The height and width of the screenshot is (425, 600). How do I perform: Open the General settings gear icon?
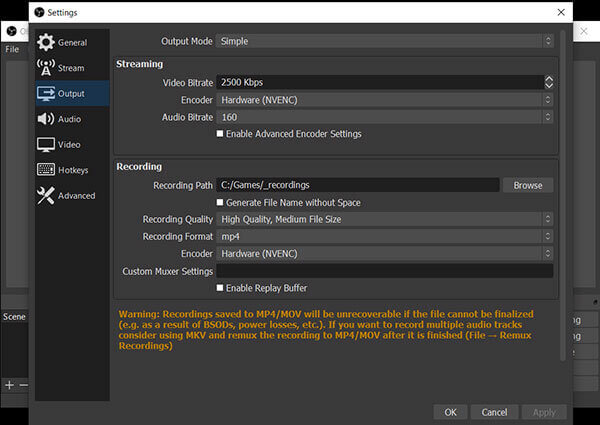[x=46, y=42]
